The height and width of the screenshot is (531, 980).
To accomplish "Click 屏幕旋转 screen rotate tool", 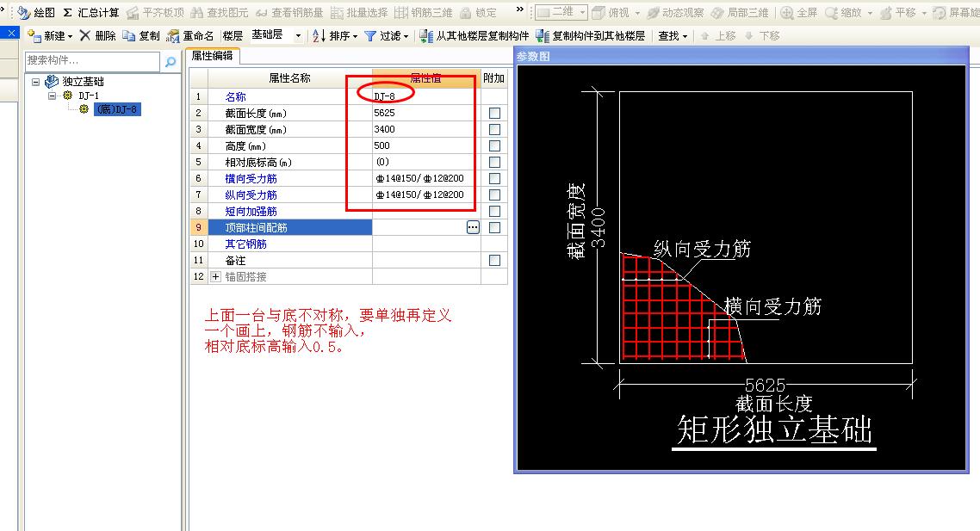I will 956,13.
